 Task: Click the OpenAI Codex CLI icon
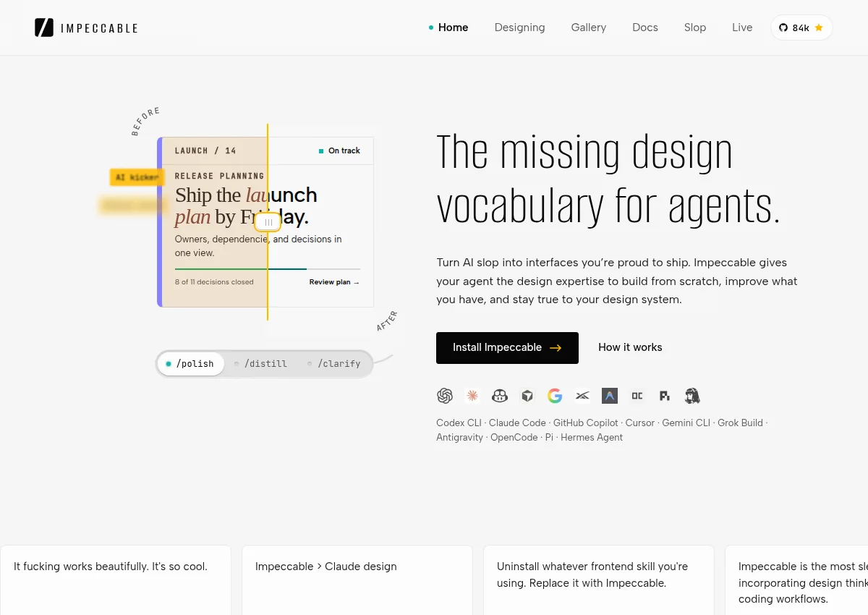[x=445, y=396]
